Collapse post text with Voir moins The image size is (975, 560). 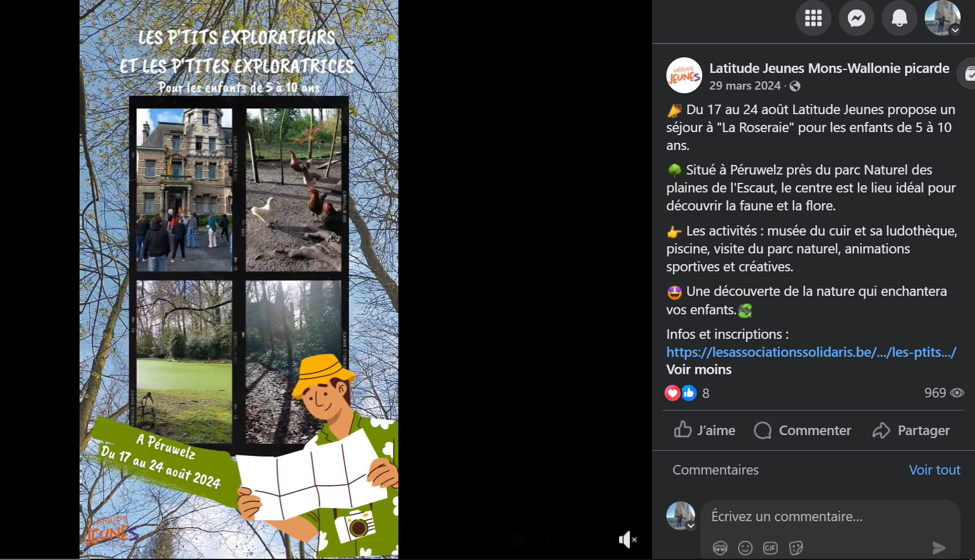click(x=699, y=369)
